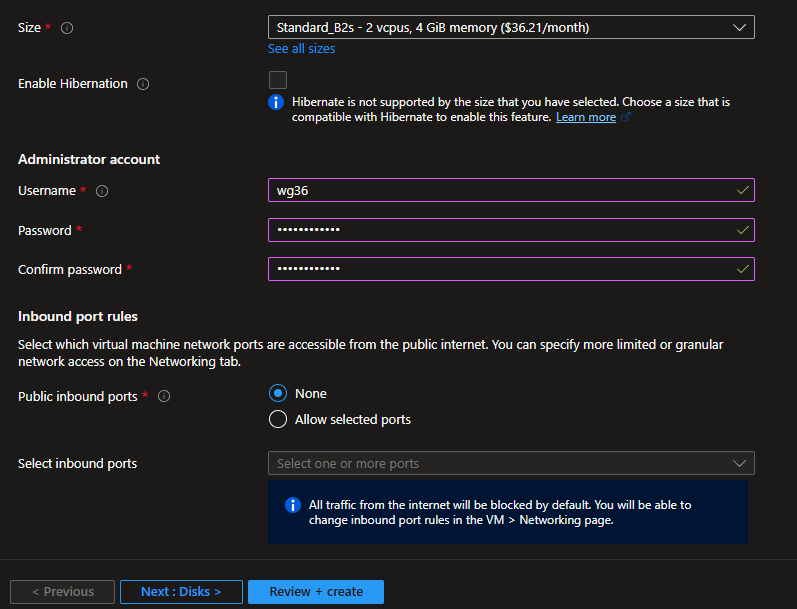Follow the Learn more hibernation link

click(x=586, y=117)
